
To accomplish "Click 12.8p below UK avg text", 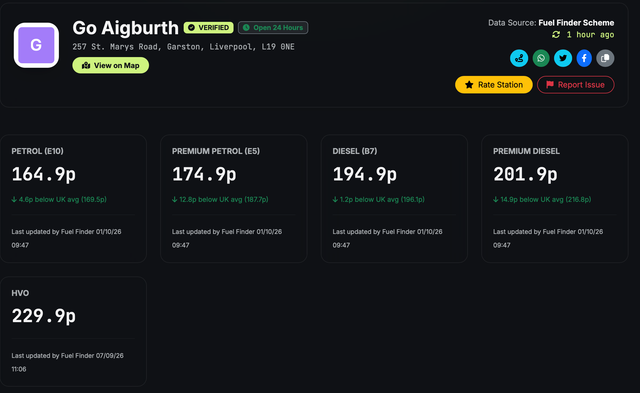I will tap(220, 200).
